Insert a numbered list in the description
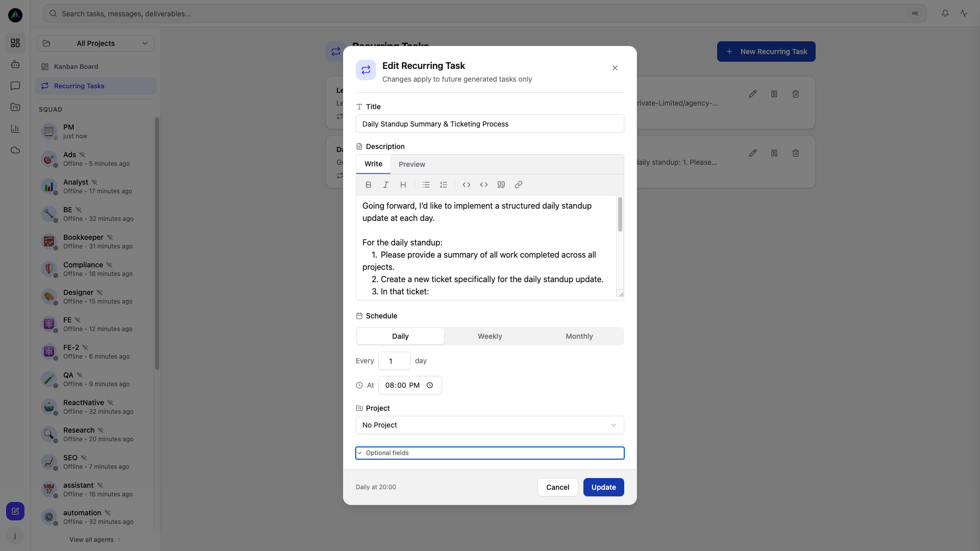 click(444, 185)
